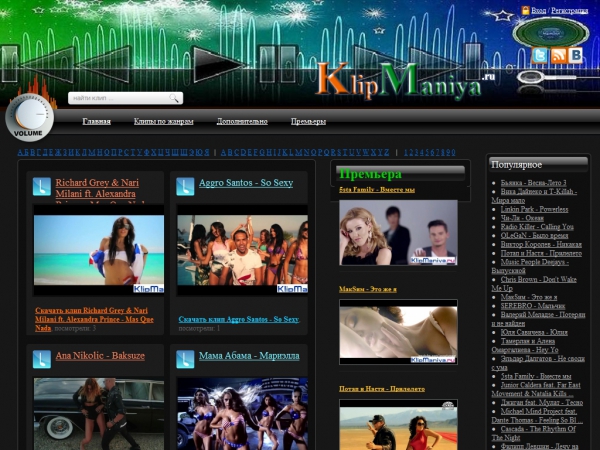Open popular clip Чи-Ли - Океан

pyautogui.click(x=522, y=218)
